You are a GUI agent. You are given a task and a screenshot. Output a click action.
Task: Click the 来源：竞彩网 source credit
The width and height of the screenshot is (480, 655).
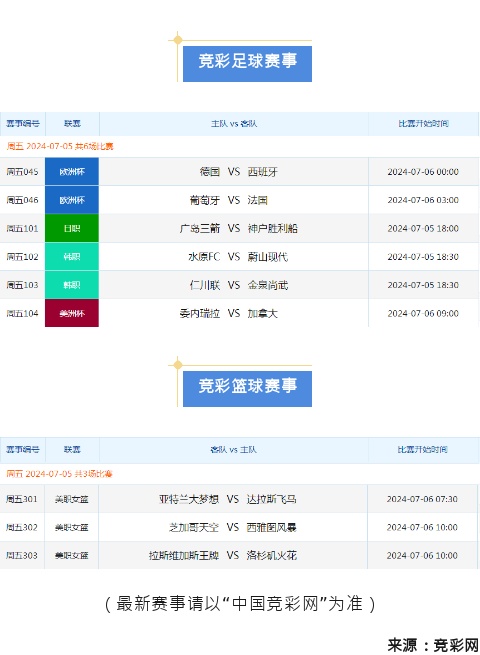(x=433, y=645)
